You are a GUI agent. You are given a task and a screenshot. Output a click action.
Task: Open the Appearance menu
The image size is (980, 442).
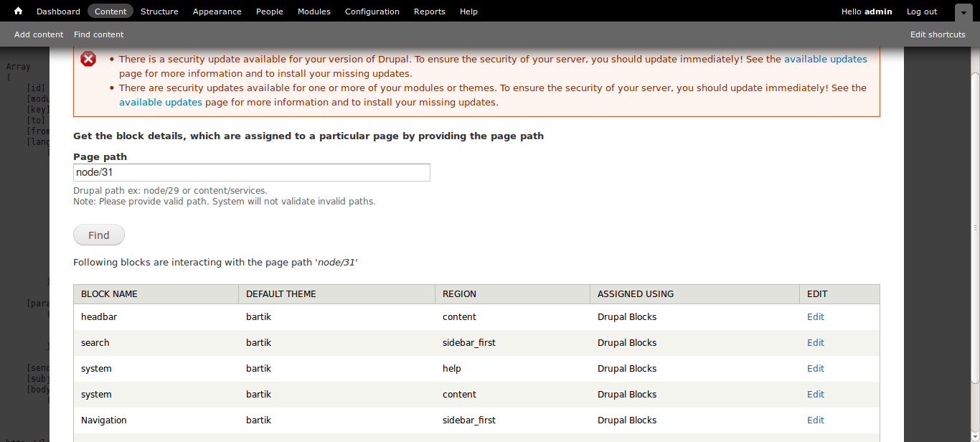pyautogui.click(x=217, y=11)
